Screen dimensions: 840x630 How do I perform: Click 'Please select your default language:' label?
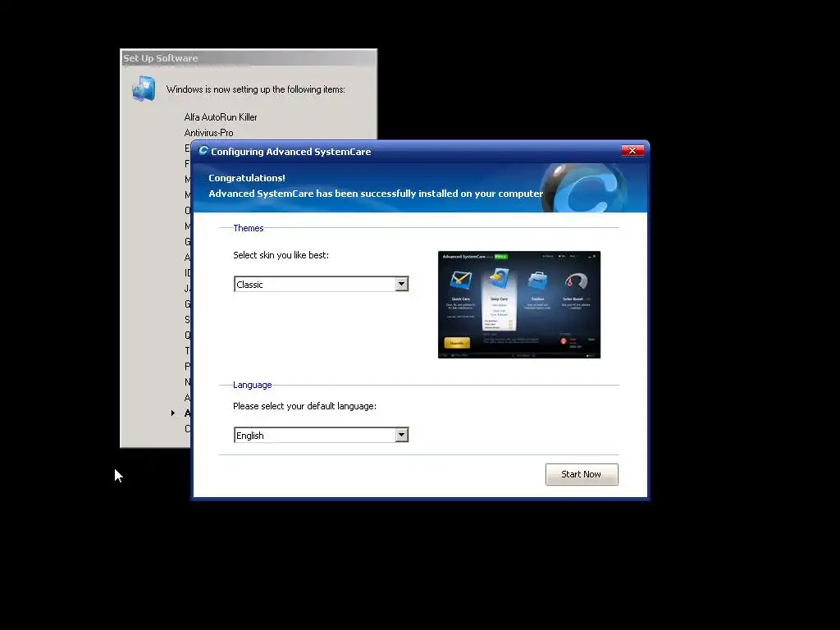tap(304, 406)
